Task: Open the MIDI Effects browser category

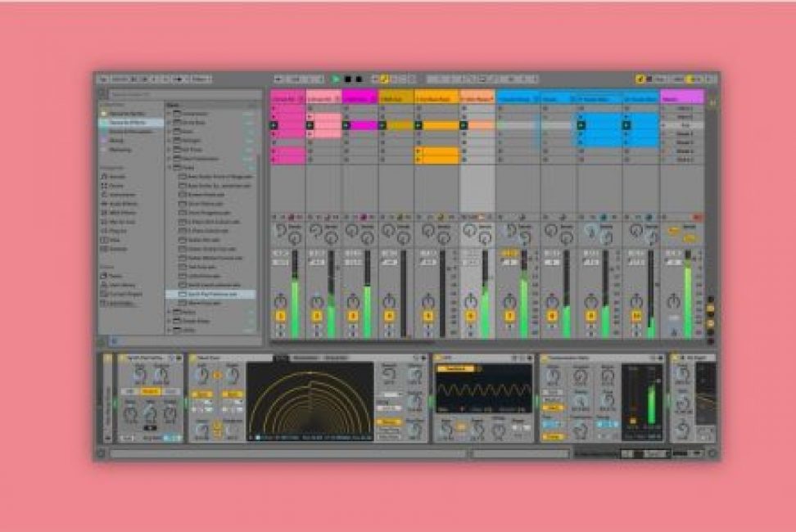Action: click(122, 213)
